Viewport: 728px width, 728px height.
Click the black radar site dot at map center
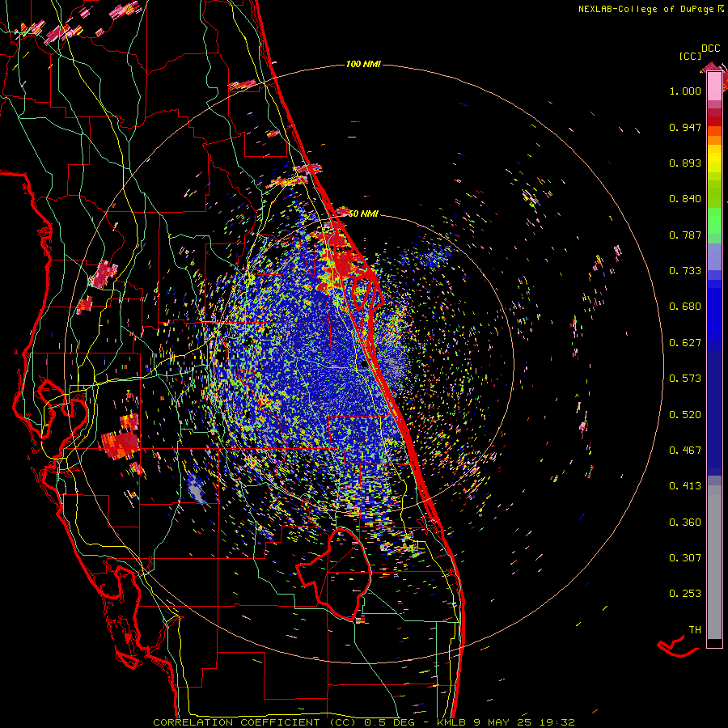[365, 365]
